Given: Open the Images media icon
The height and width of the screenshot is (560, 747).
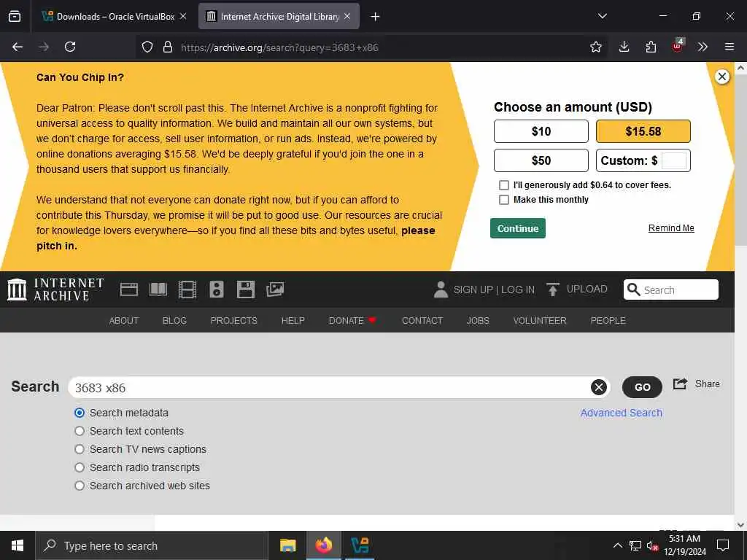Looking at the screenshot, I should (x=275, y=289).
